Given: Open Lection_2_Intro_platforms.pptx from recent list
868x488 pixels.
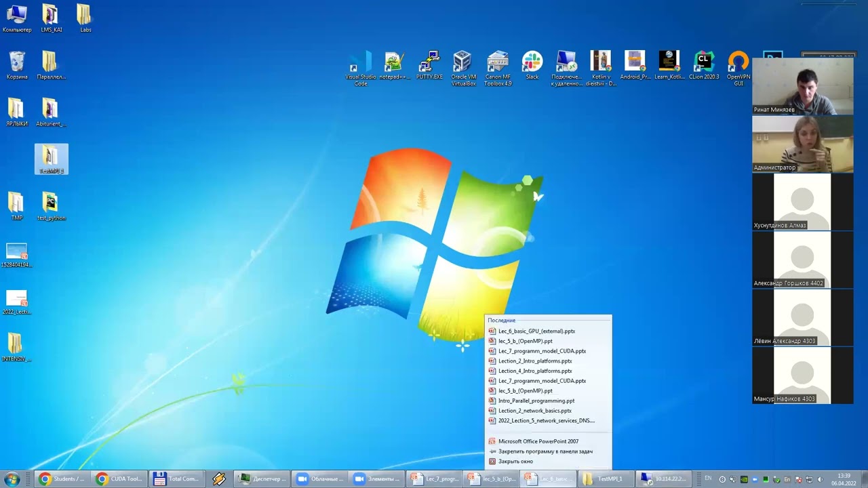Looking at the screenshot, I should point(548,361).
